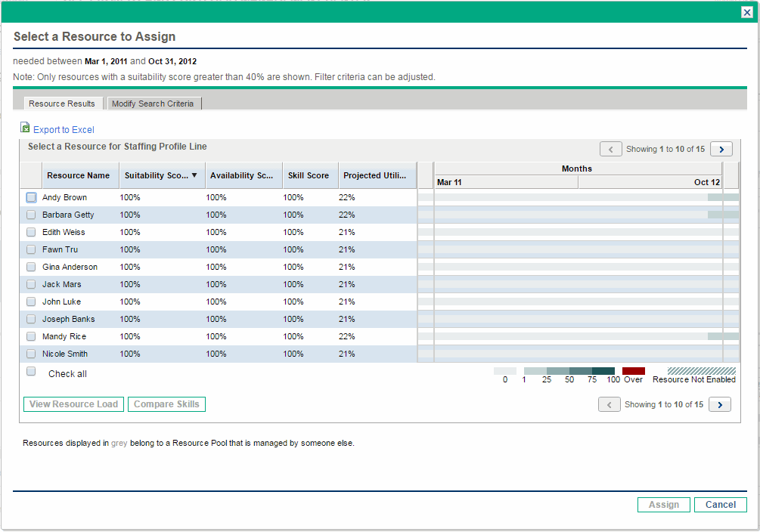Image resolution: width=760 pixels, height=532 pixels.
Task: Go to next page using bottom arrow
Action: [x=720, y=405]
